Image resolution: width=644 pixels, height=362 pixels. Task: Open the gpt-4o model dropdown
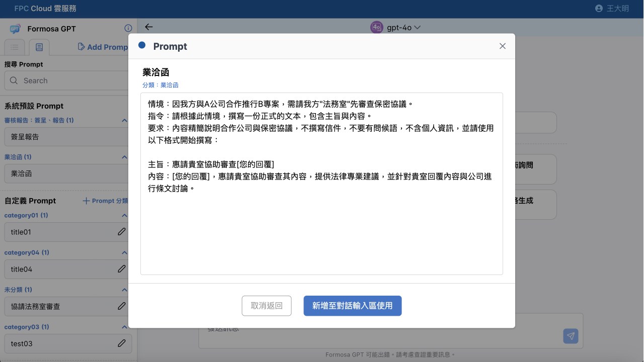point(395,28)
